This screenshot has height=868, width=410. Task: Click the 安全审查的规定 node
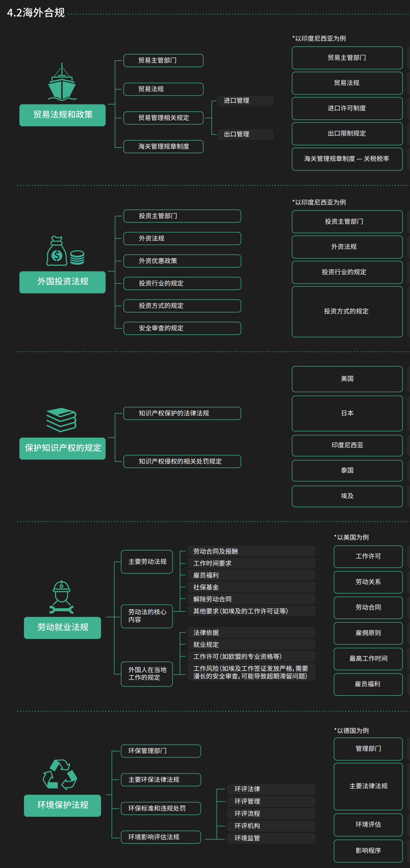pyautogui.click(x=182, y=328)
